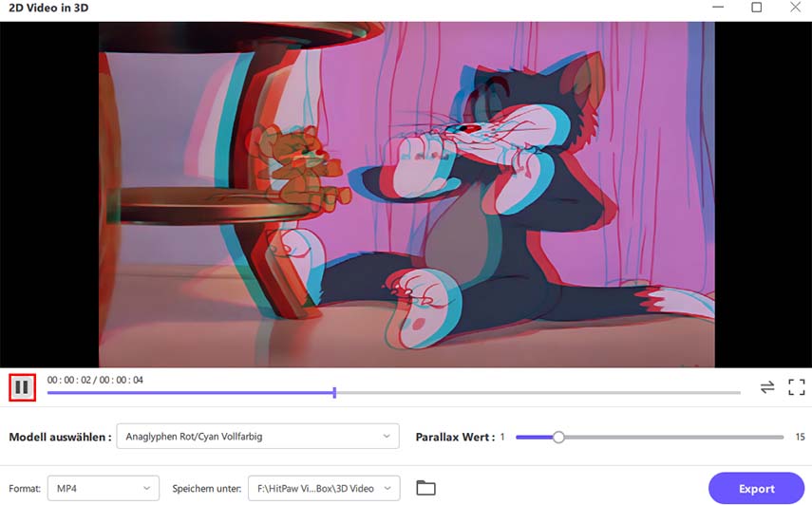The width and height of the screenshot is (812, 505).
Task: Click the Parallax Wert label
Action: coord(455,438)
